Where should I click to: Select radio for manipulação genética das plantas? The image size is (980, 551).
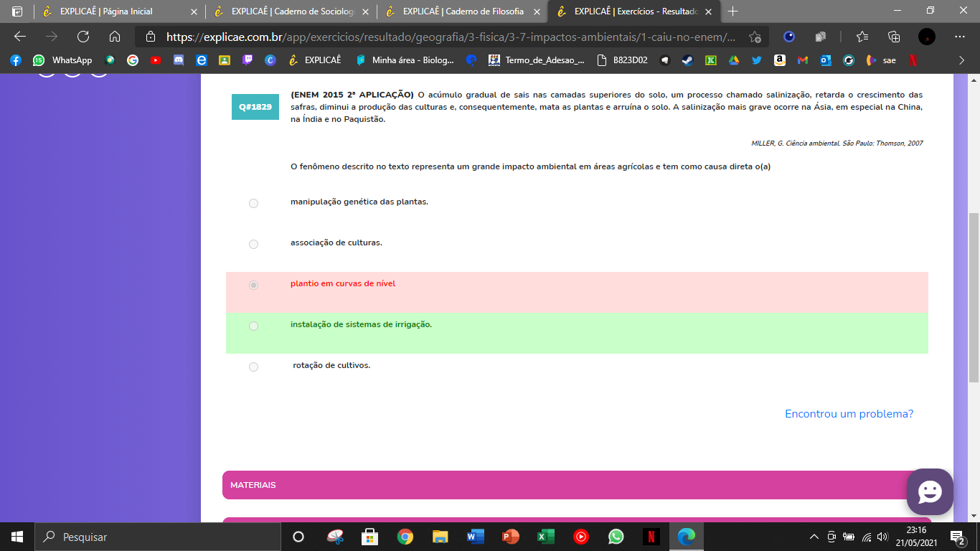(x=253, y=204)
